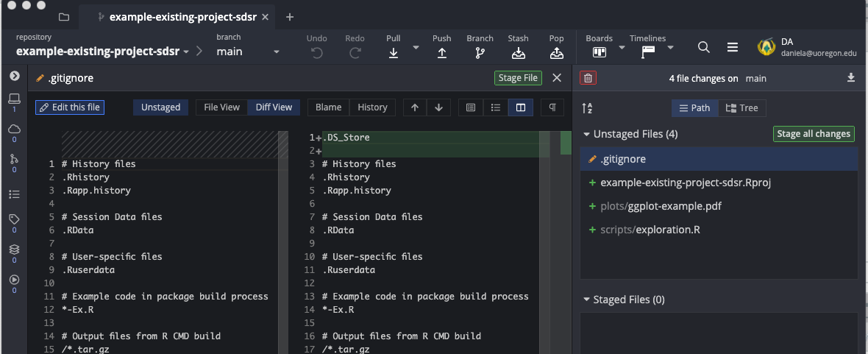This screenshot has height=354, width=868.
Task: Switch file list to Tree view
Action: (742, 108)
